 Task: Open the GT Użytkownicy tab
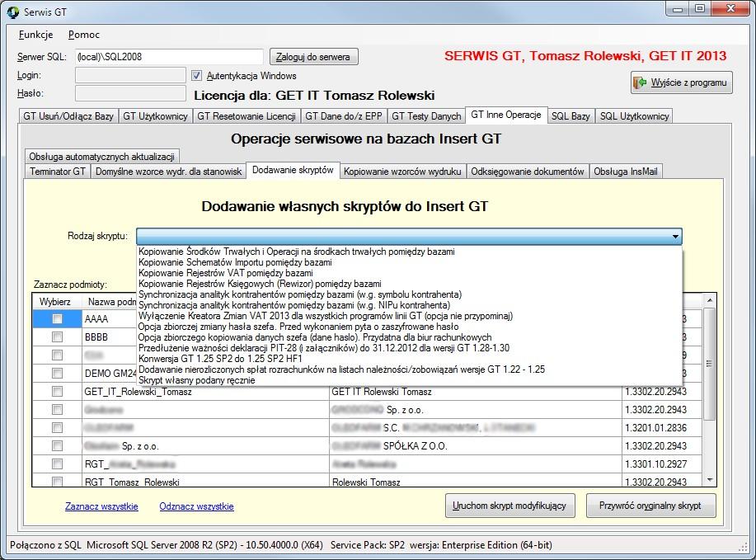(155, 116)
